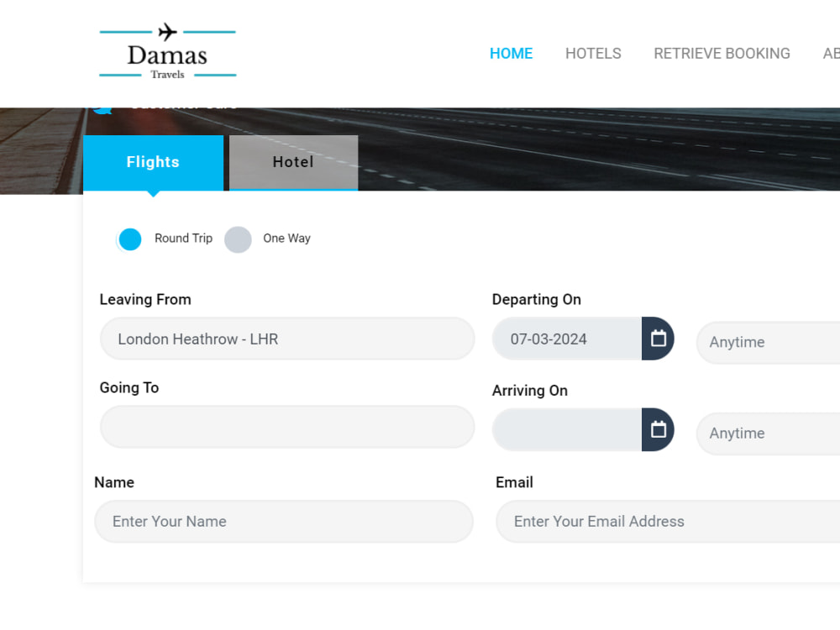Click the empty Going To field
The height and width of the screenshot is (630, 840).
[x=287, y=427]
